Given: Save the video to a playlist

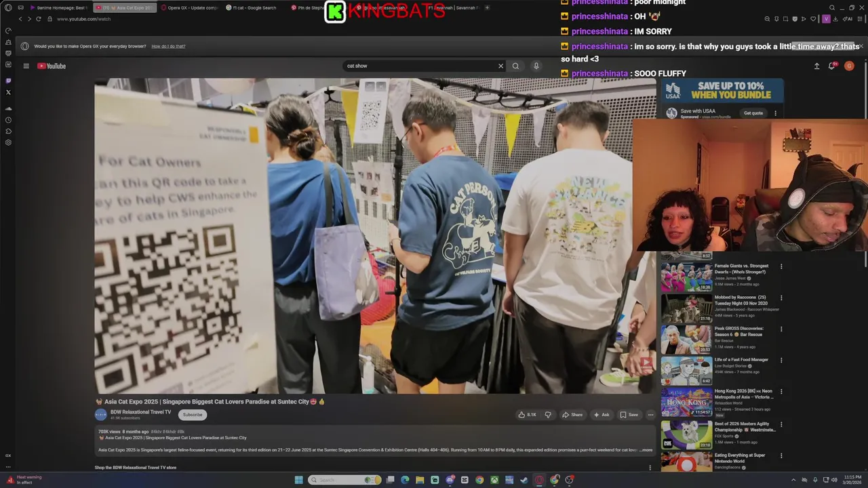Looking at the screenshot, I should point(629,415).
